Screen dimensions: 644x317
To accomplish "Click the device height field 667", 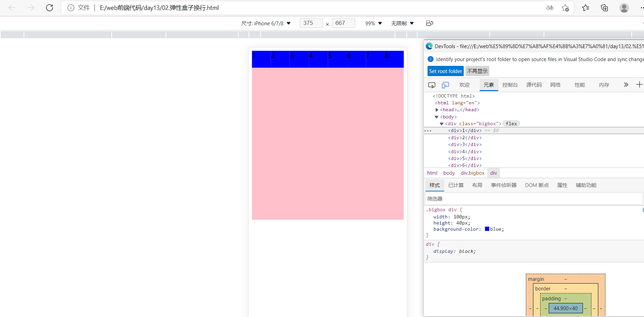I will 343,23.
